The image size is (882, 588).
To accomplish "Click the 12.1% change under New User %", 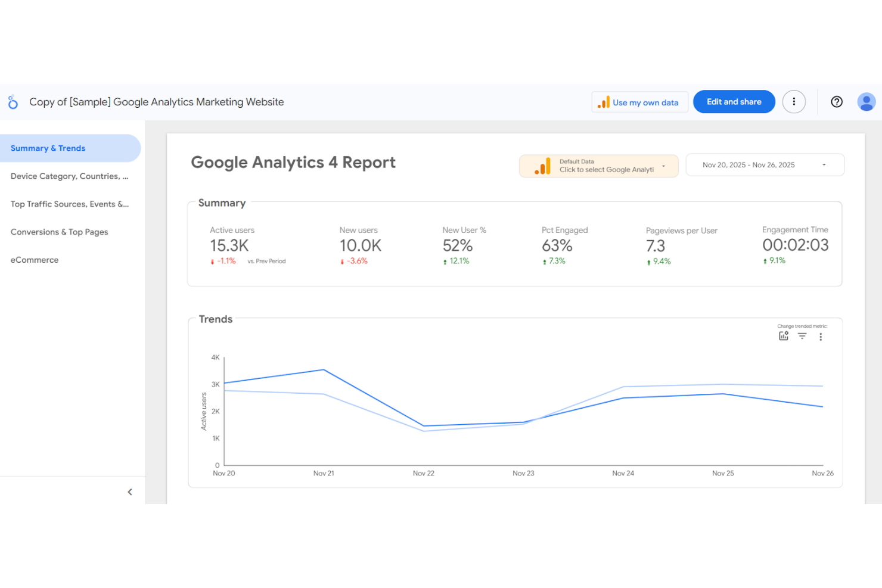I will coord(456,261).
